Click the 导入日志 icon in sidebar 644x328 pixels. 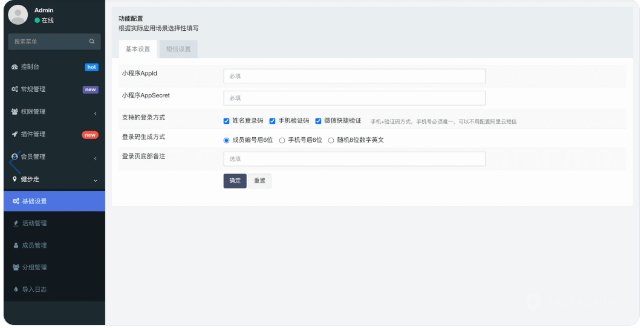[16, 289]
